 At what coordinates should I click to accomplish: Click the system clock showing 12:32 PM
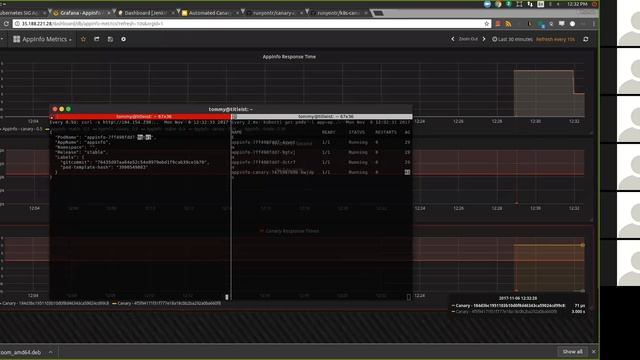point(577,4)
